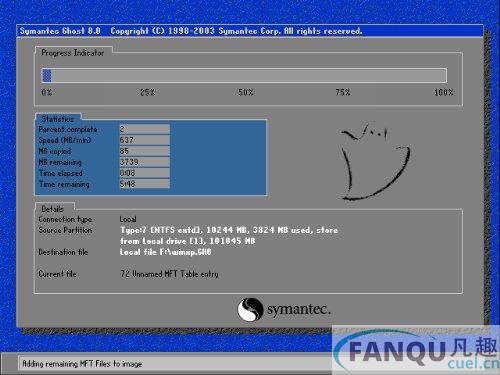Click the Symantec yin-yang logo icon
This screenshot has width=500, height=375.
(x=250, y=309)
